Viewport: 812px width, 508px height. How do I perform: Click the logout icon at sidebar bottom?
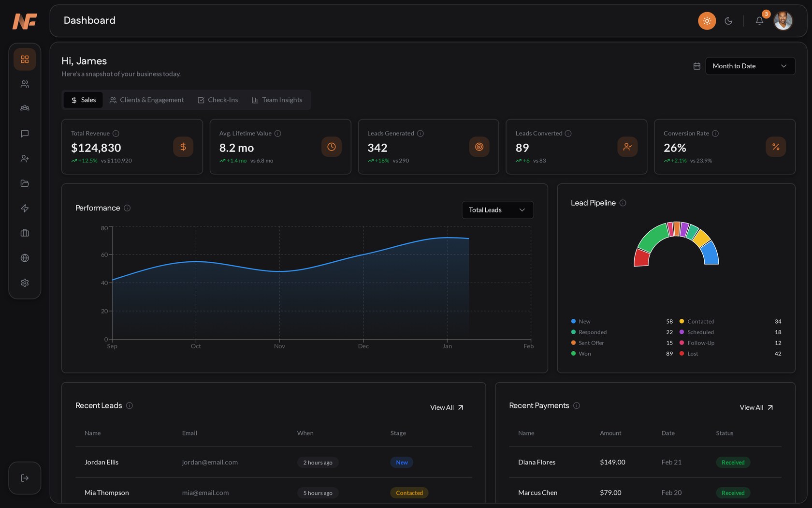(25, 478)
